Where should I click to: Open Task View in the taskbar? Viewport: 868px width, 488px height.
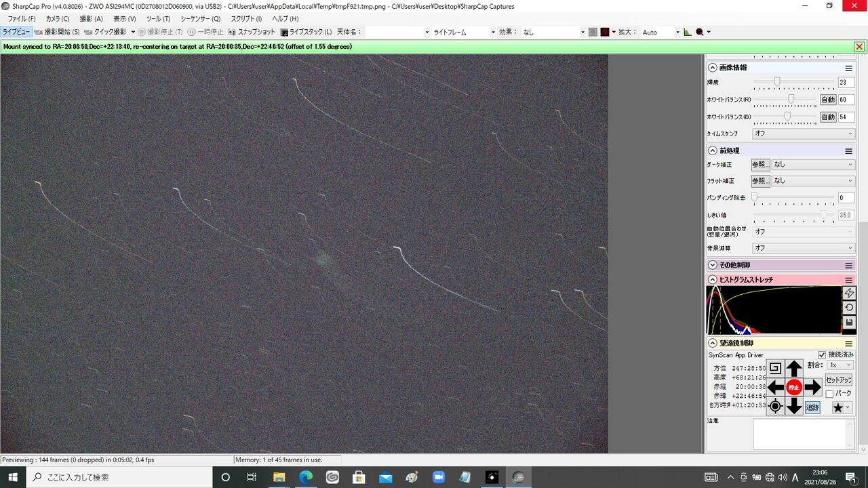click(251, 477)
